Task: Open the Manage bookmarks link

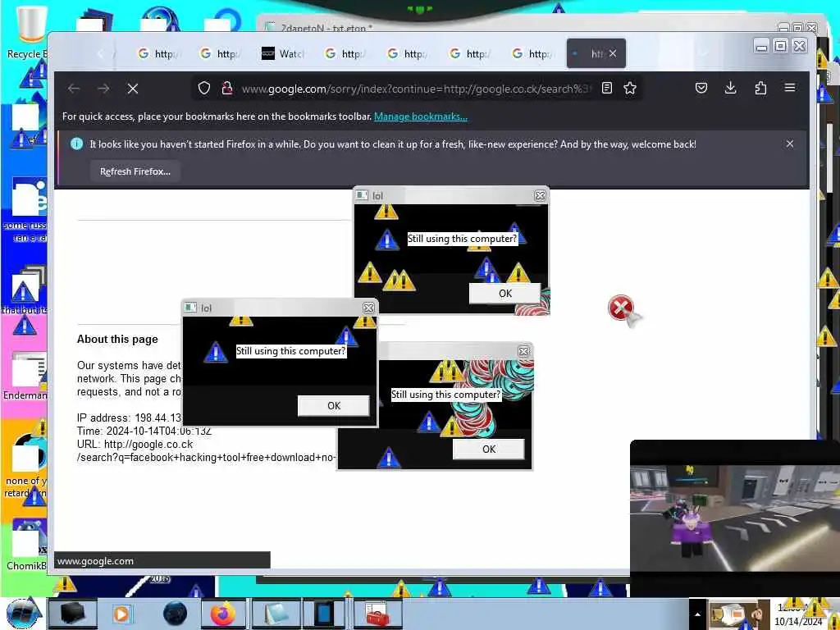Action: tap(421, 116)
